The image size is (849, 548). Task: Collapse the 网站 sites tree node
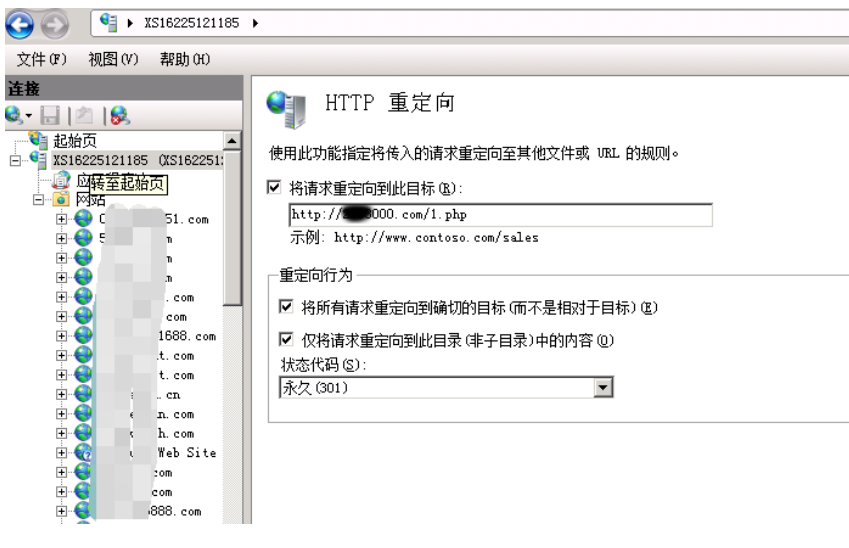tap(39, 200)
